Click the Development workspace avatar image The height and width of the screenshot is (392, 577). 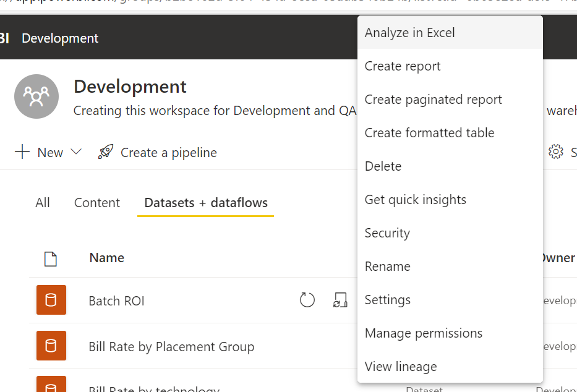click(x=36, y=96)
